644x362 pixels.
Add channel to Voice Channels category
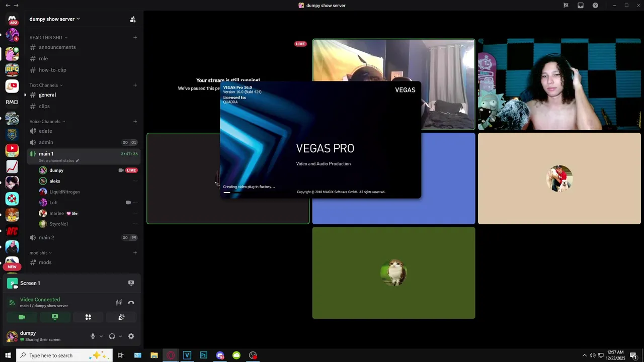tap(135, 121)
